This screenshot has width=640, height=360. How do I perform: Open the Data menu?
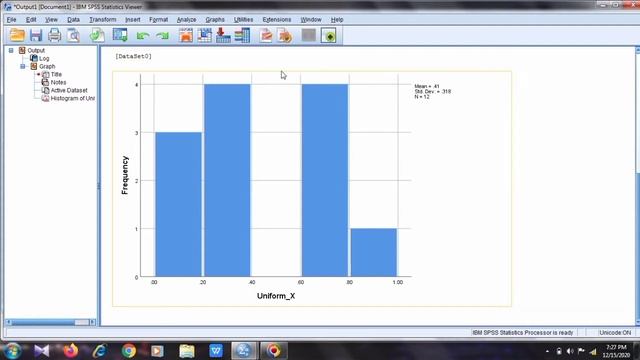(x=73, y=20)
